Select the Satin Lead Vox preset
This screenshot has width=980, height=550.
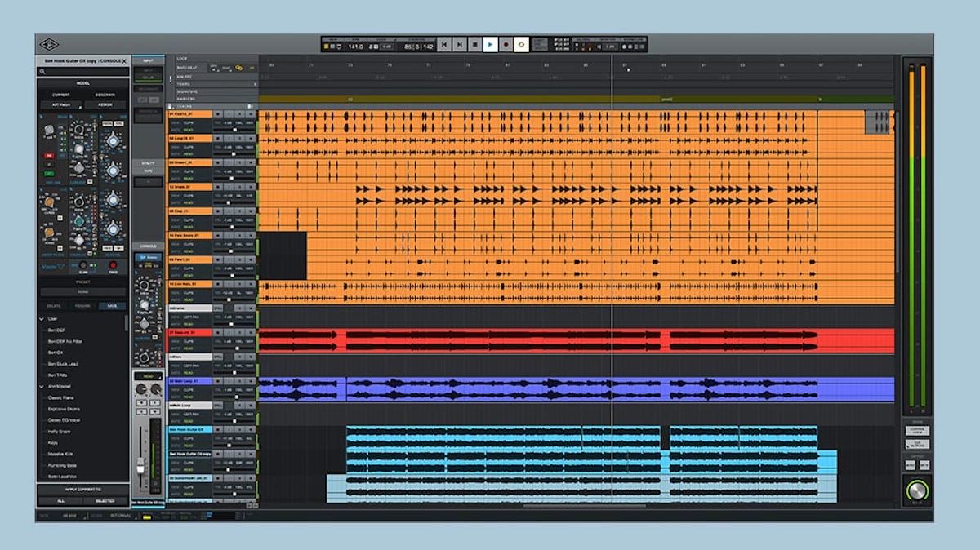click(x=63, y=477)
